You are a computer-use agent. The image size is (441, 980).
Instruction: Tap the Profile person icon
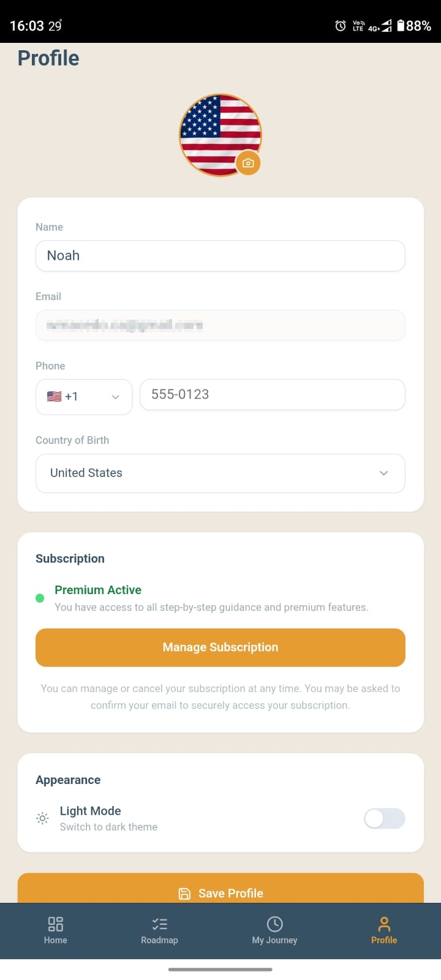click(384, 924)
